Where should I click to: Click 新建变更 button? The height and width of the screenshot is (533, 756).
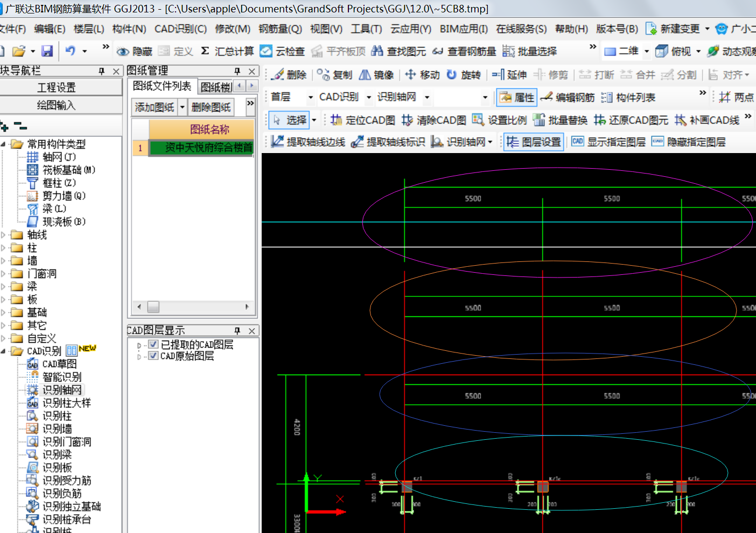[x=674, y=29]
